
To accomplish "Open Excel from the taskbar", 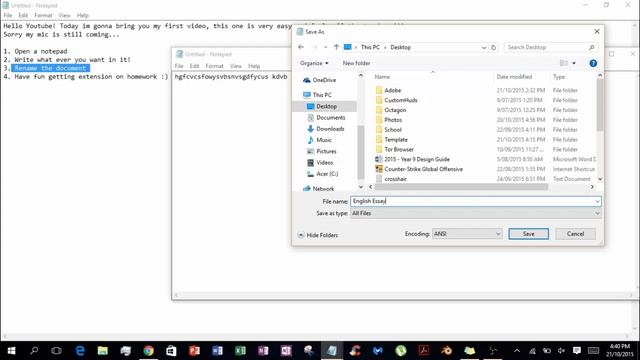I will point(240,351).
